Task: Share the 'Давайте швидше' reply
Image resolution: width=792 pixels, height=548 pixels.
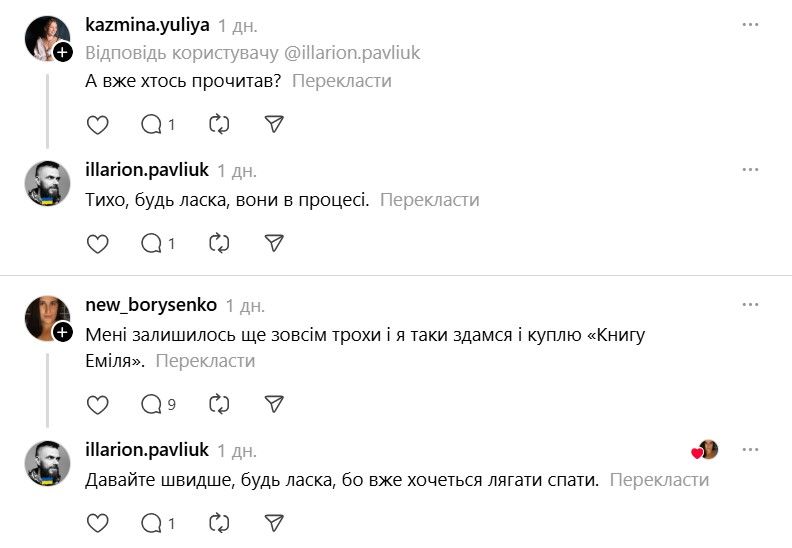Action: tap(274, 523)
